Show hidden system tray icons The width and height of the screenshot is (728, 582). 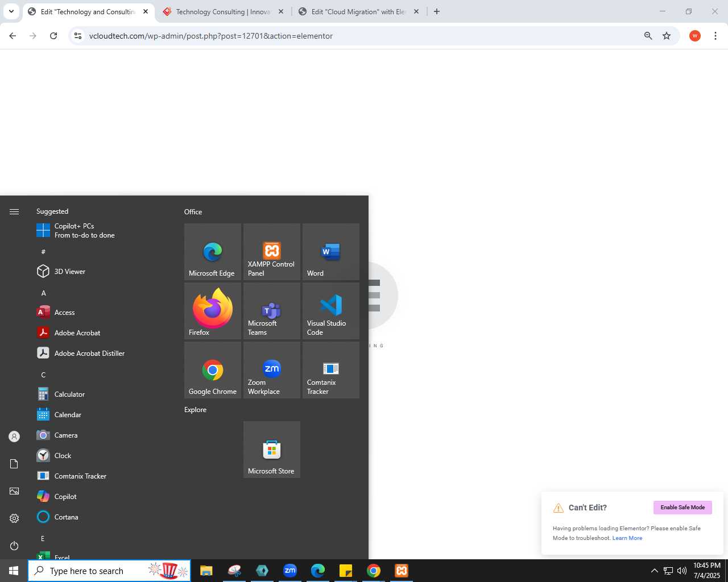655,571
